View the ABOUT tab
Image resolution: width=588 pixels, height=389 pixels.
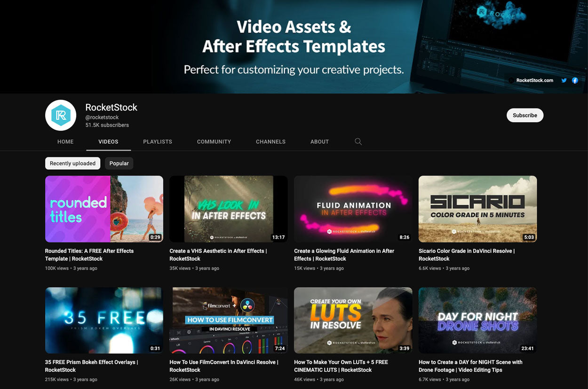(319, 141)
